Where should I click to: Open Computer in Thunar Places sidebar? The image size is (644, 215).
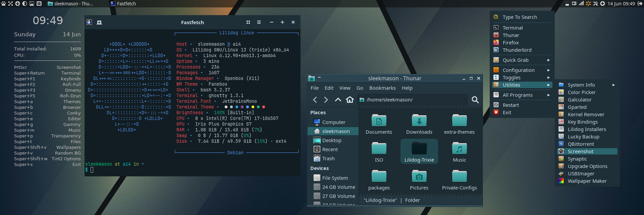(333, 122)
